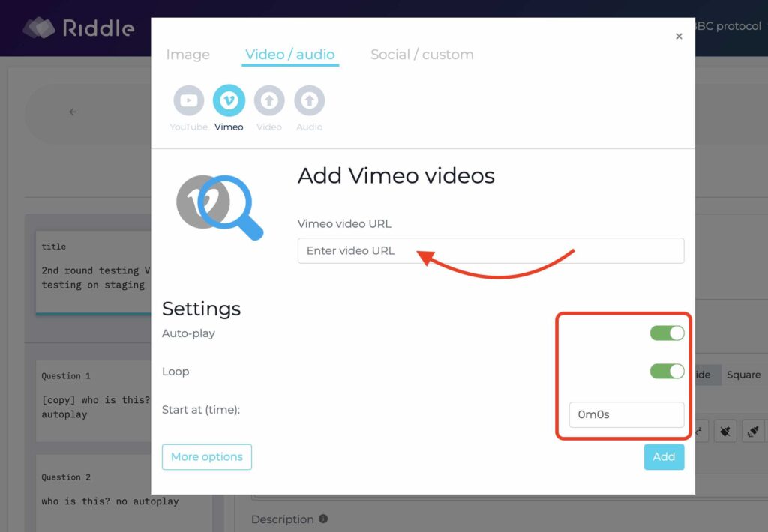Toggle the Auto-play switch
Viewport: 768px width, 532px height.
(x=667, y=333)
